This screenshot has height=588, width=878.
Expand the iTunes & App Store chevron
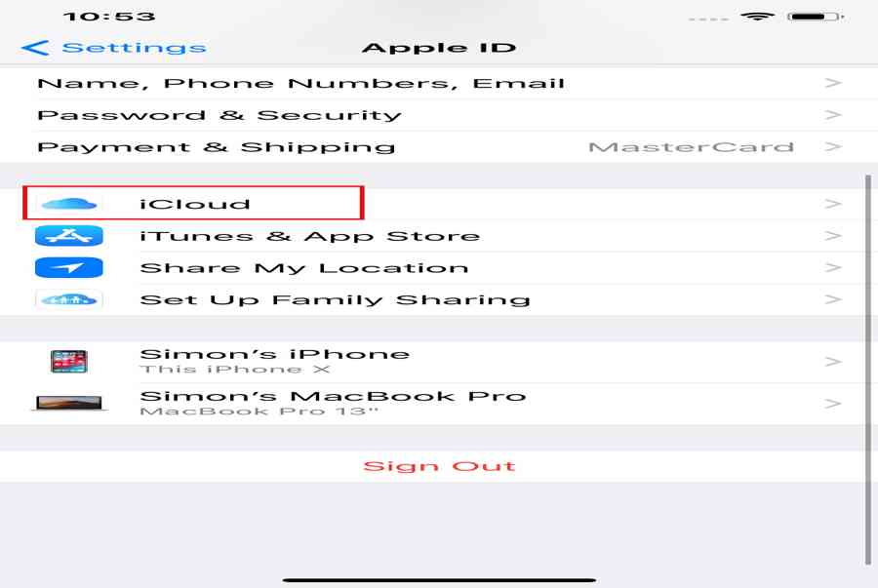pos(833,236)
